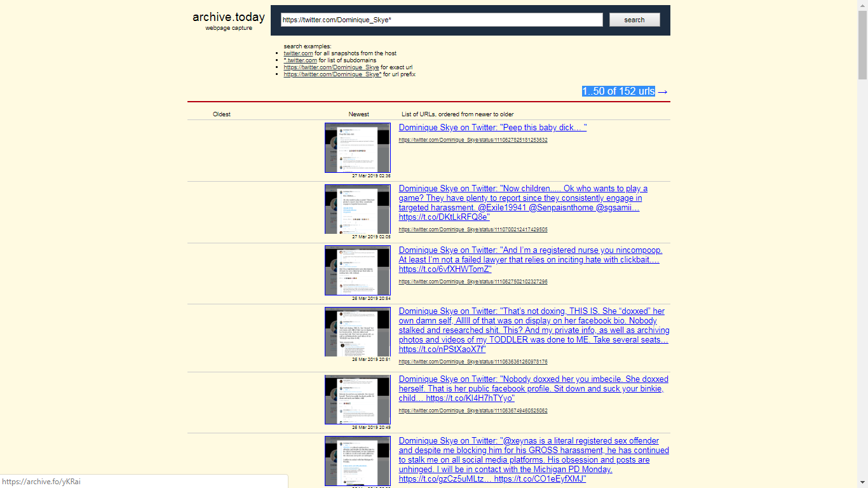Open the exact url example link for Dominique_Skye
Viewport: 868px width, 488px height.
tap(331, 67)
